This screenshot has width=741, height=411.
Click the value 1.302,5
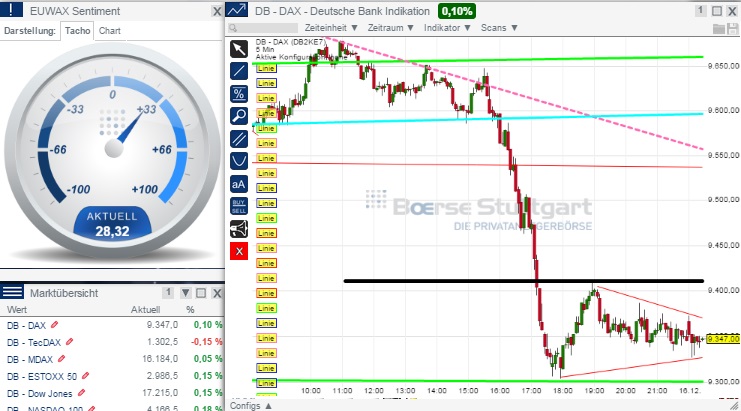pyautogui.click(x=163, y=342)
